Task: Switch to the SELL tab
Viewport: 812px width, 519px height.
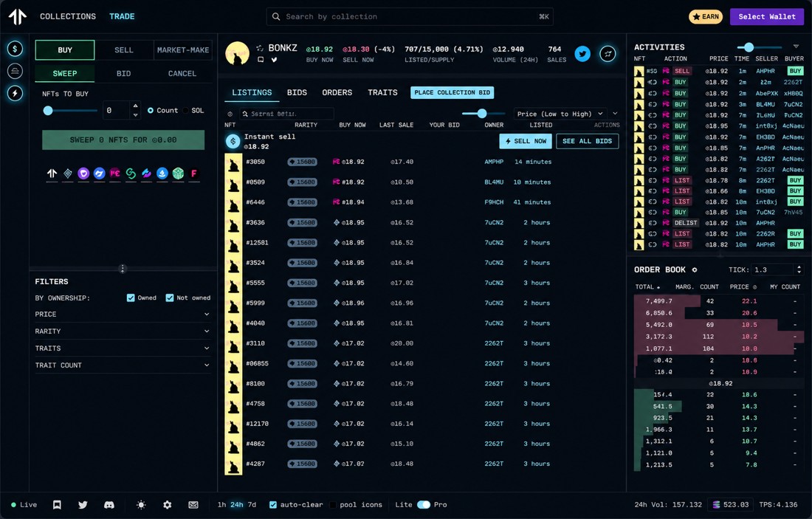Action: click(124, 50)
